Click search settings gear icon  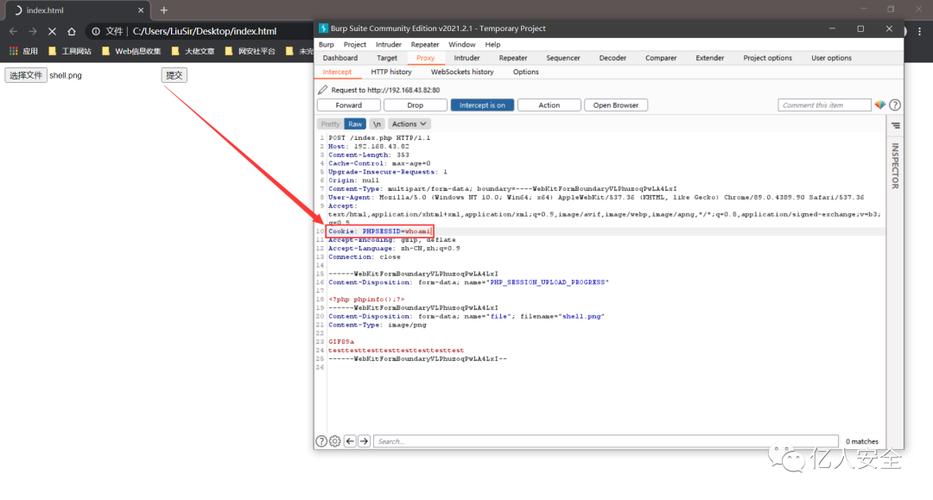click(x=335, y=441)
